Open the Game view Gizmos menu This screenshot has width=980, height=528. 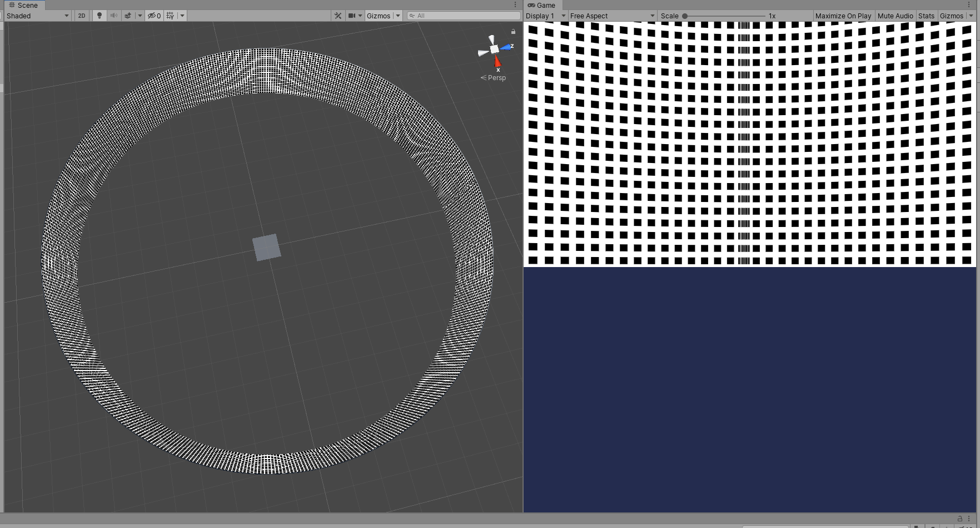(952, 16)
